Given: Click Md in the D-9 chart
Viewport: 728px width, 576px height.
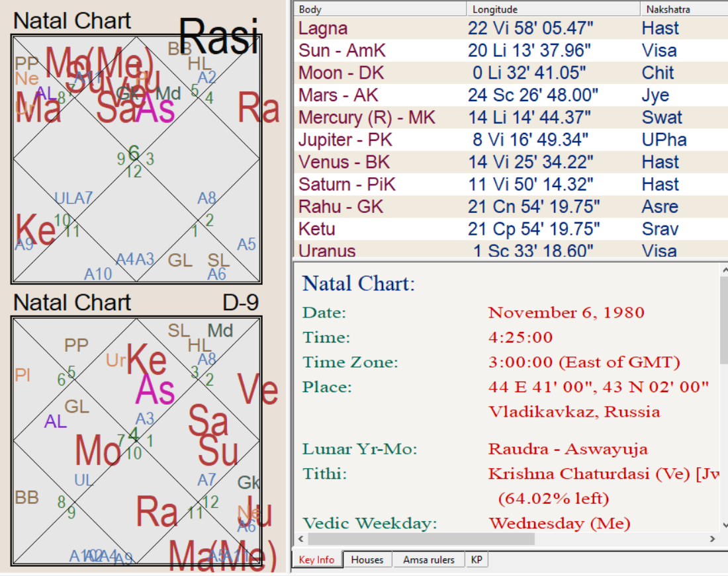Looking at the screenshot, I should pos(220,331).
